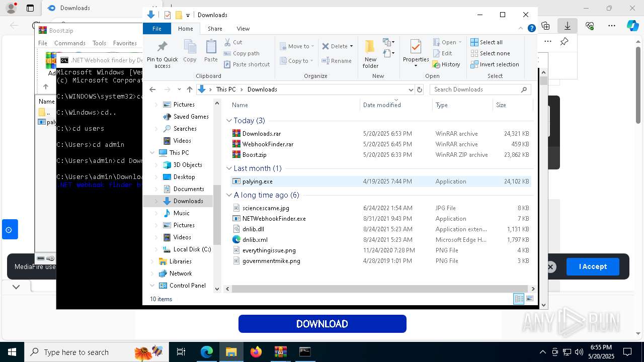Click Edit in Open group
The width and height of the screenshot is (644, 362).
[442, 53]
